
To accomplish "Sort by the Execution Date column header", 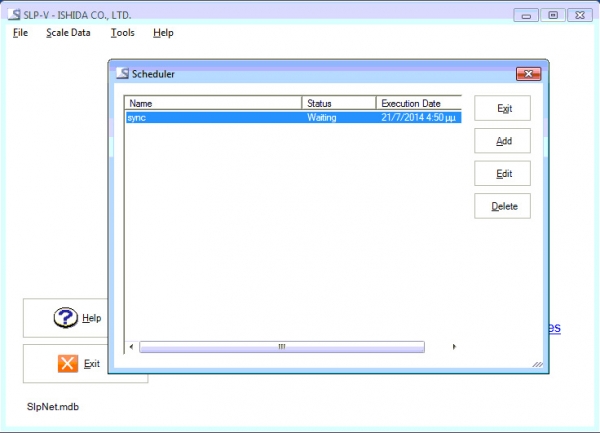I will (418, 103).
